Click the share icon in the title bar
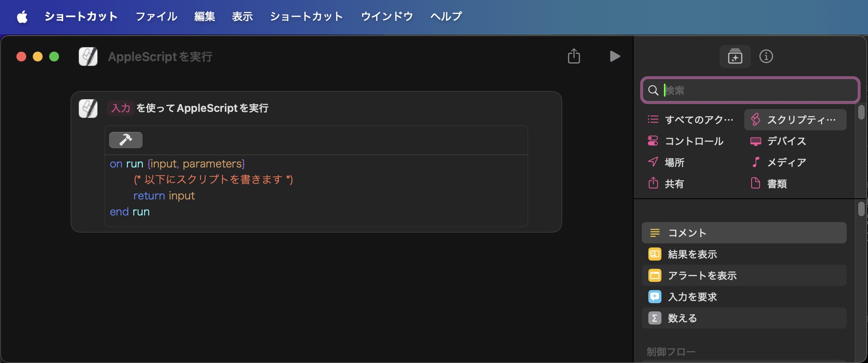This screenshot has width=868, height=363. pos(574,56)
